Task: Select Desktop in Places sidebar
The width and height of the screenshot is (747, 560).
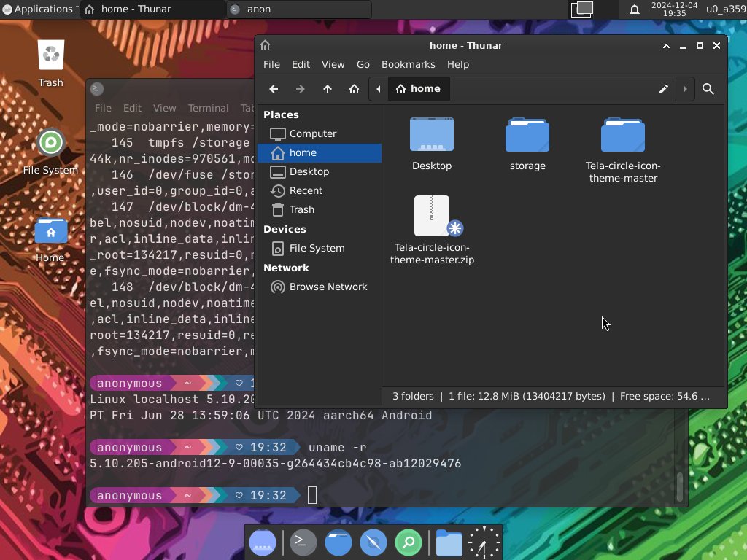Action: (x=320, y=172)
